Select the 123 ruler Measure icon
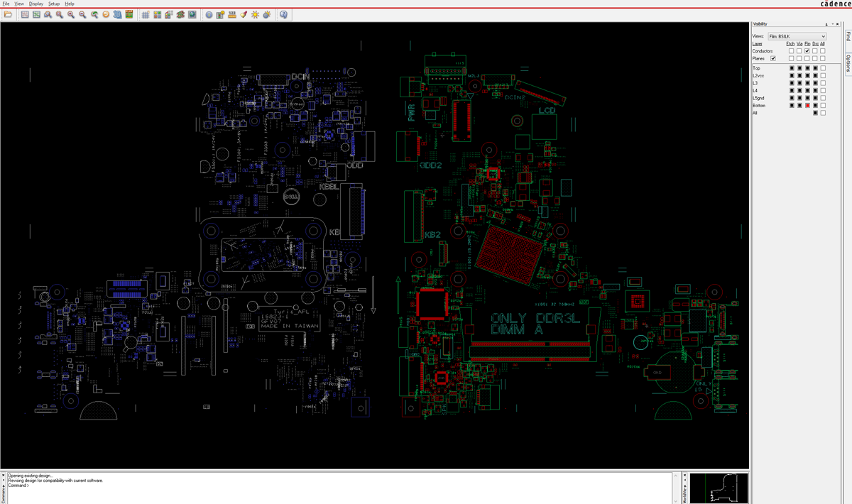The height and width of the screenshot is (504, 852). (x=232, y=14)
